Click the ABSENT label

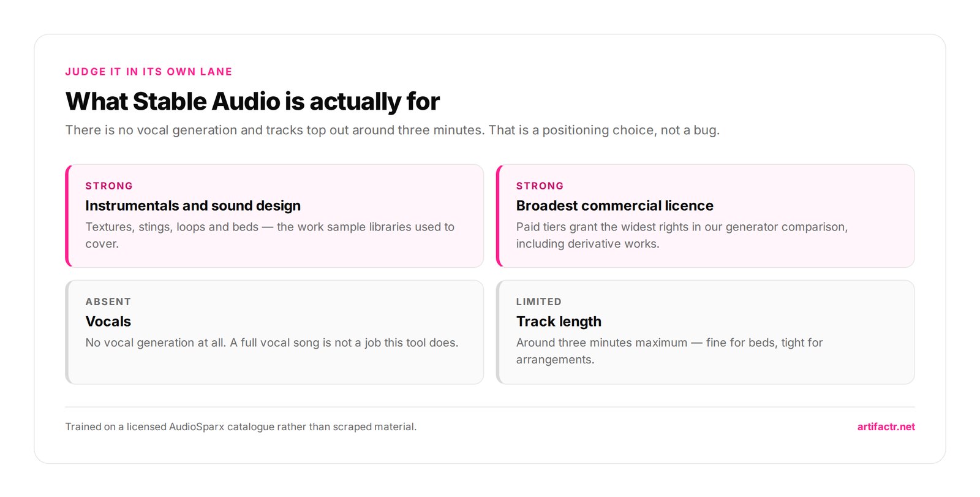pyautogui.click(x=108, y=302)
